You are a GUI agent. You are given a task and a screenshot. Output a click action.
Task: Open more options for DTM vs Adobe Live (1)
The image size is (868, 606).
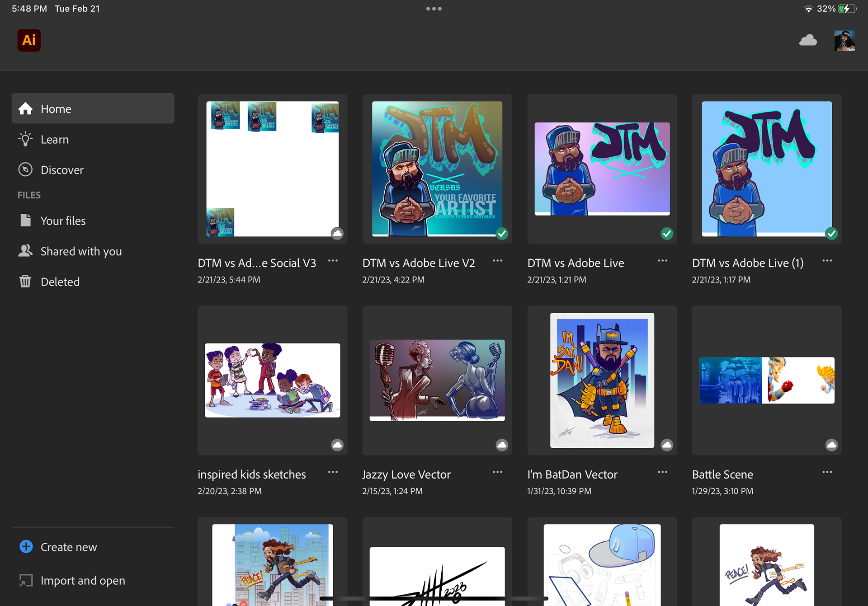tap(827, 261)
